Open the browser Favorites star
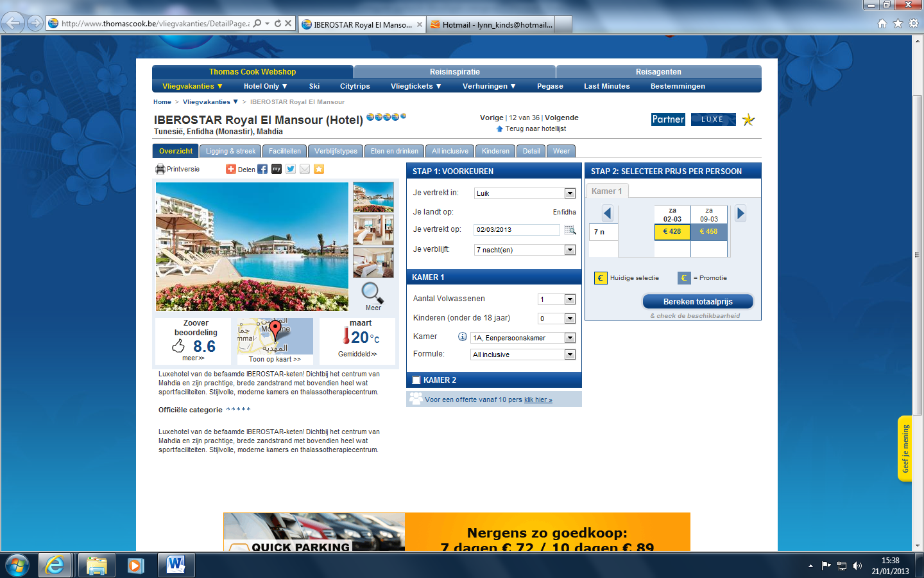Image resolution: width=924 pixels, height=578 pixels. coord(898,24)
